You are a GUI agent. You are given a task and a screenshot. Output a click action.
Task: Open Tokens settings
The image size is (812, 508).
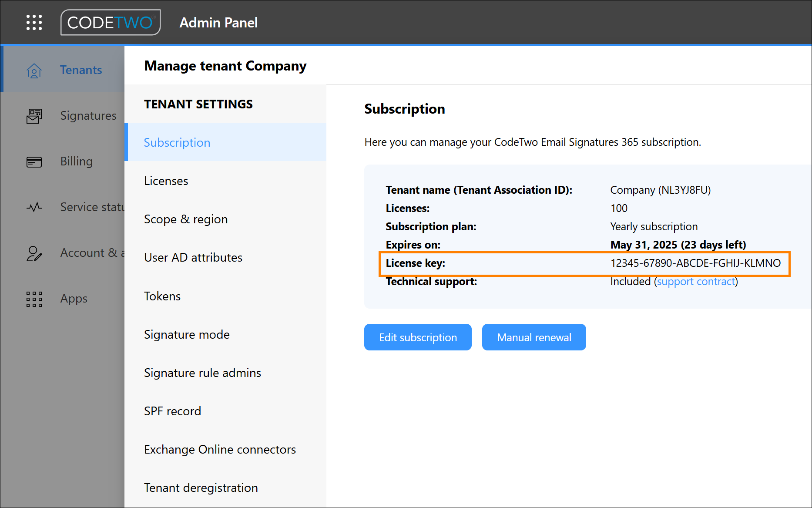225,296
